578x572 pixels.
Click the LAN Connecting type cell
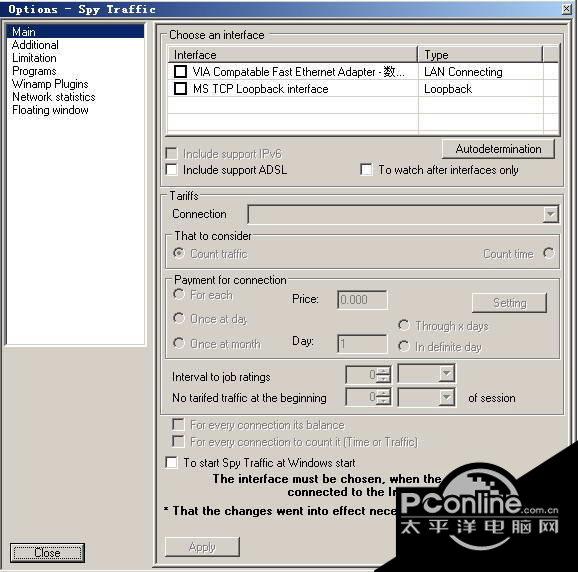[x=481, y=72]
